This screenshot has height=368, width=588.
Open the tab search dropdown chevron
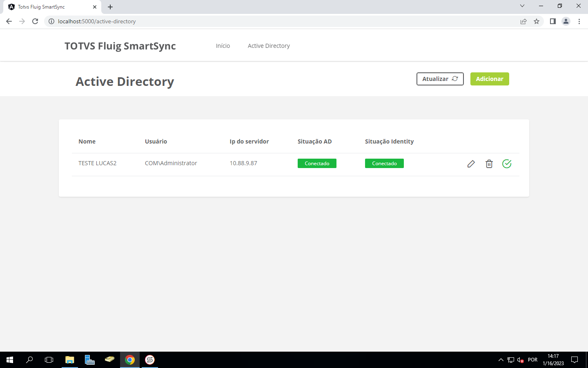click(522, 6)
